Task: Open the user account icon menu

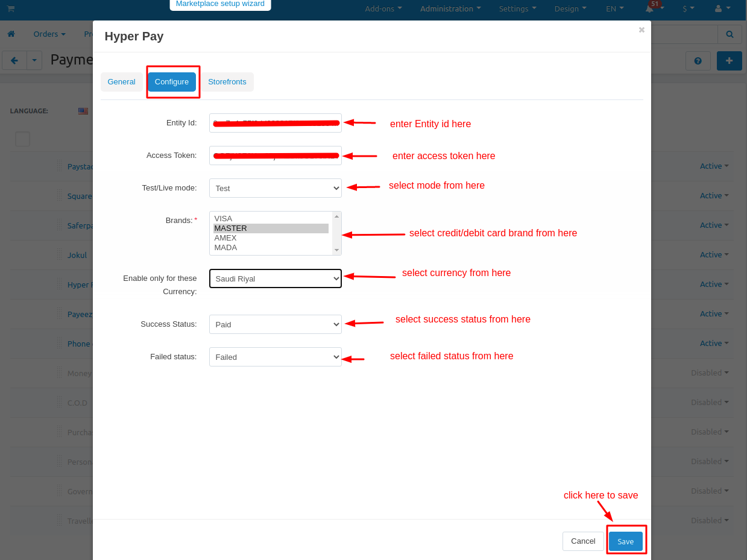Action: [x=718, y=8]
